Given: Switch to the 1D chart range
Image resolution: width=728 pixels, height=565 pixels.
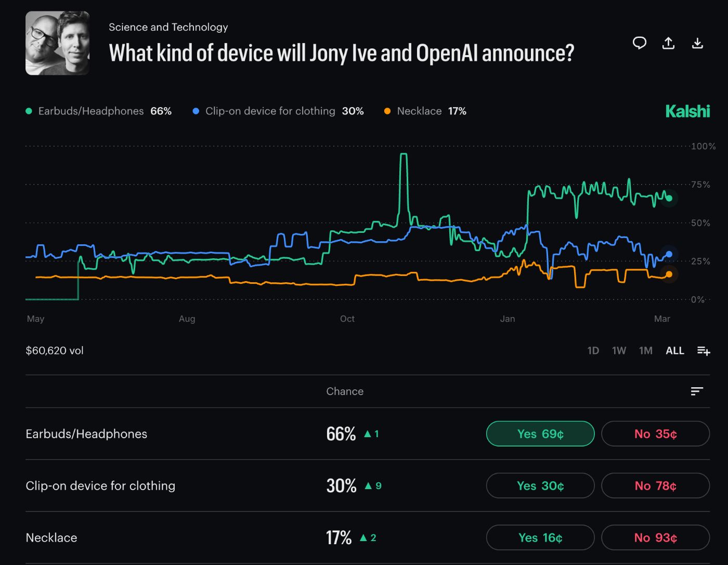Looking at the screenshot, I should 593,350.
